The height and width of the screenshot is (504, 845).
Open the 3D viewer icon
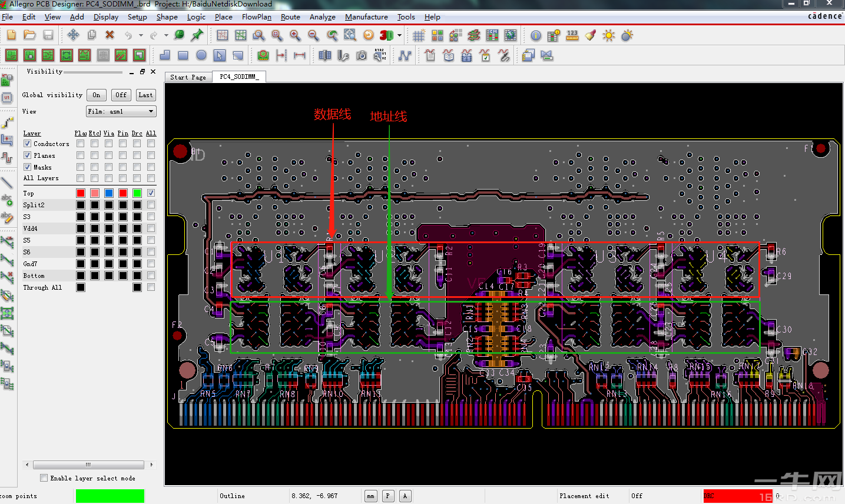386,35
